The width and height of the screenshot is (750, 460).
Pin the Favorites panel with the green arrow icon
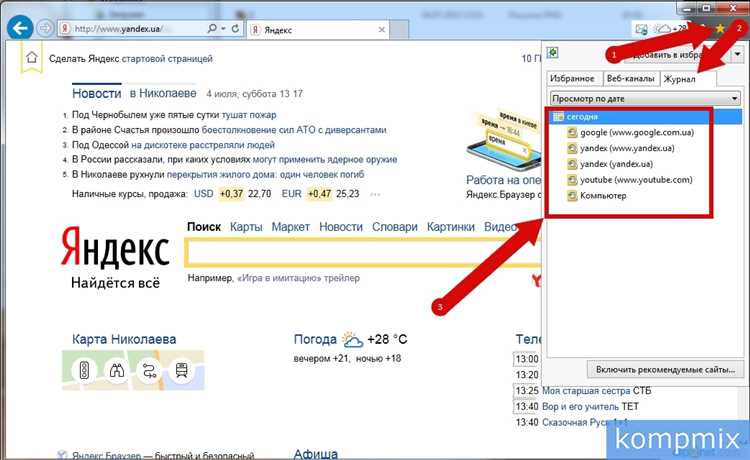tap(553, 52)
